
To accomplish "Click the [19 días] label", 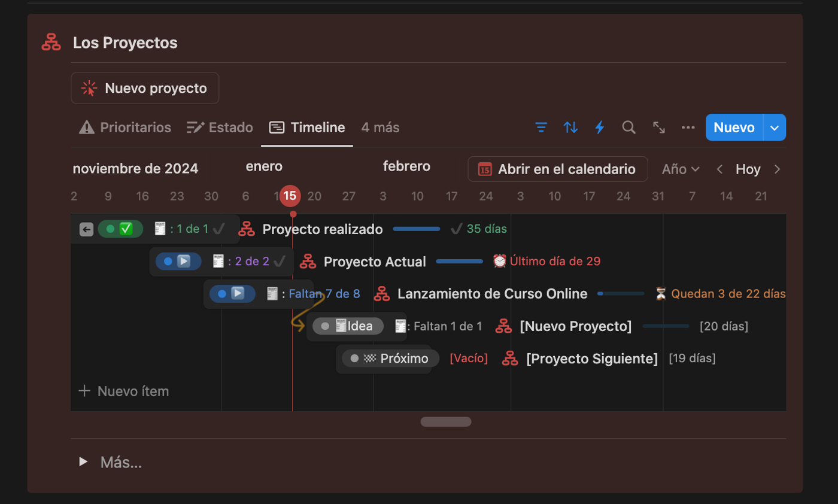I will [x=693, y=359].
